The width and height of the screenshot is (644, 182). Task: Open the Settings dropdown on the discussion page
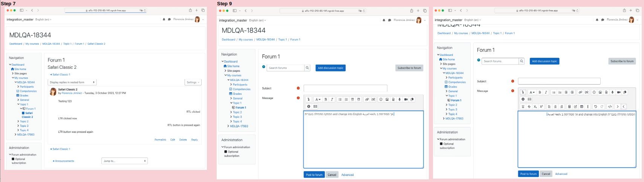[x=194, y=82]
